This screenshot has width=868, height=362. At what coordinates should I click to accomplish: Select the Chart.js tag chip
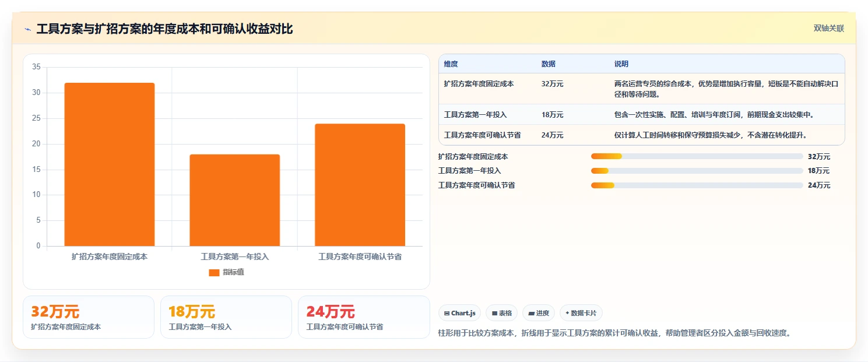click(x=459, y=313)
